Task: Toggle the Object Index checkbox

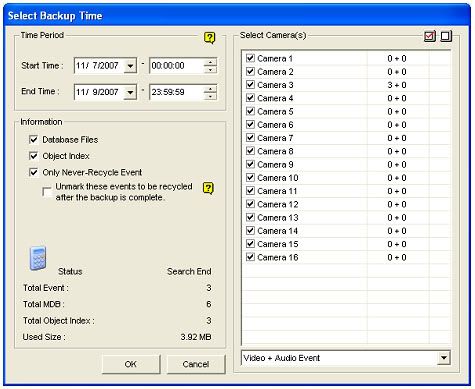Action: tap(34, 156)
